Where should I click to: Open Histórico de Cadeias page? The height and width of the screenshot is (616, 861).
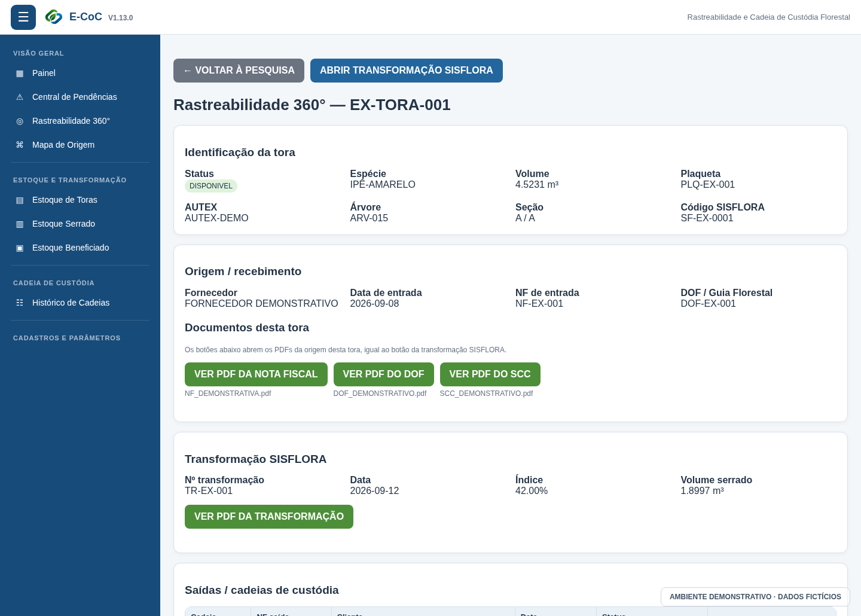coord(80,303)
